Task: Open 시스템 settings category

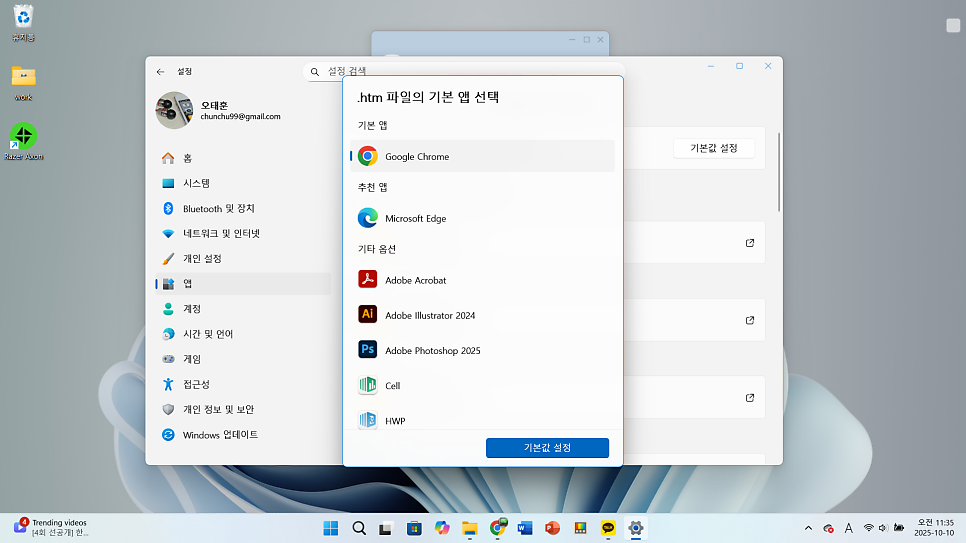Action: click(x=243, y=183)
